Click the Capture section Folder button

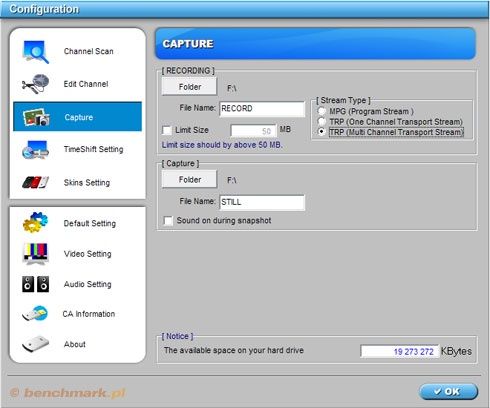coord(189,180)
